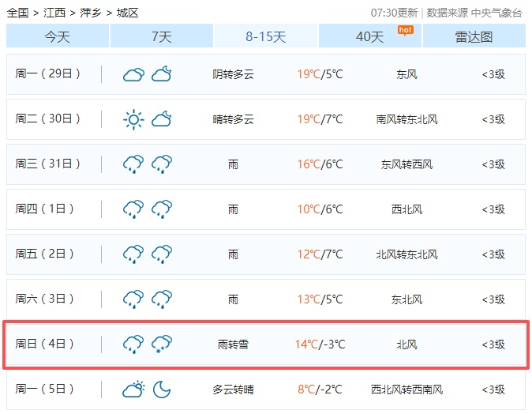Screen dimensions: 532x414
Task: Click the overcast cloud icon for 周一(29日)
Action: [x=133, y=74]
